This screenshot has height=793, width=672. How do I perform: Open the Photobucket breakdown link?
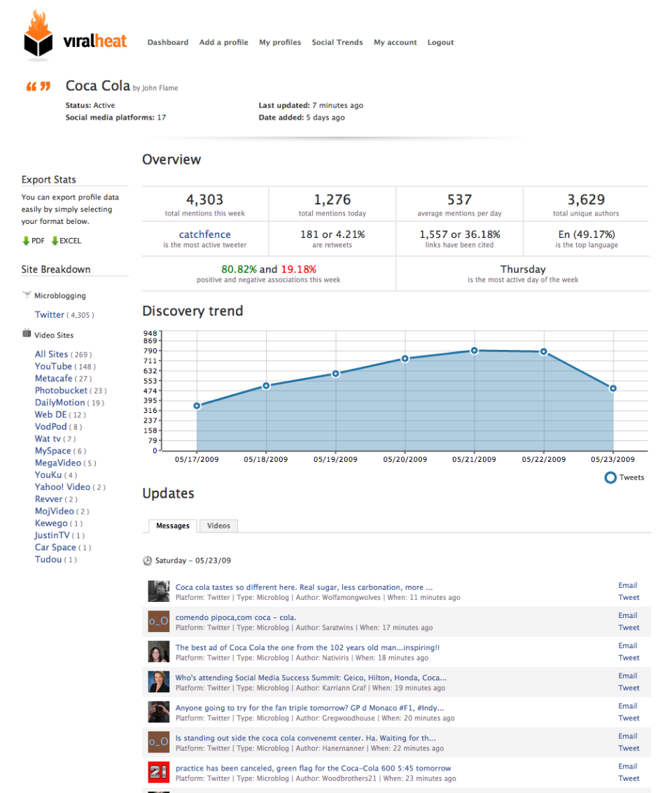coord(61,391)
